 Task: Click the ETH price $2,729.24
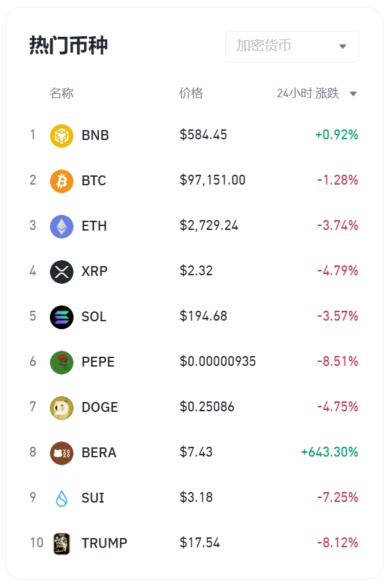click(209, 226)
